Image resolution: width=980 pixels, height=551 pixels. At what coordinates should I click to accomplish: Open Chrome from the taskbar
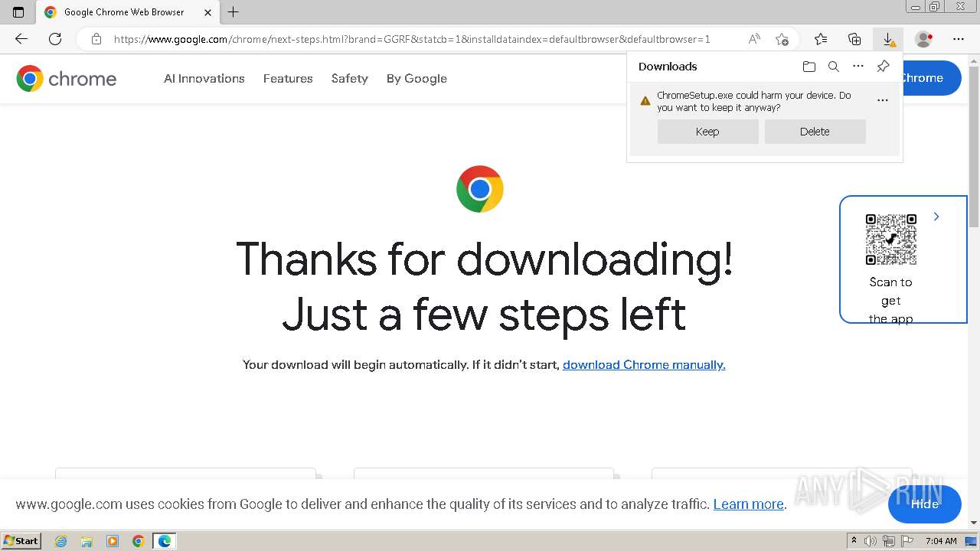pyautogui.click(x=139, y=541)
